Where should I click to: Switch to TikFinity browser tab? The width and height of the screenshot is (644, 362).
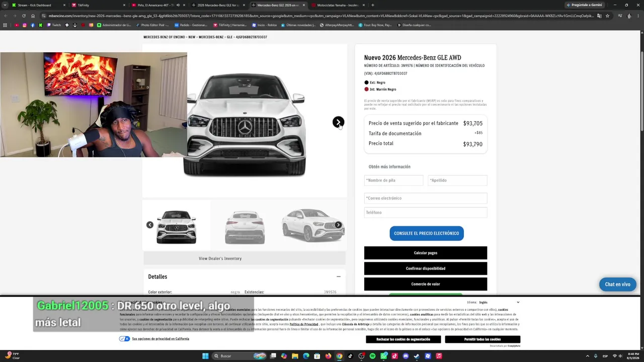click(99, 5)
